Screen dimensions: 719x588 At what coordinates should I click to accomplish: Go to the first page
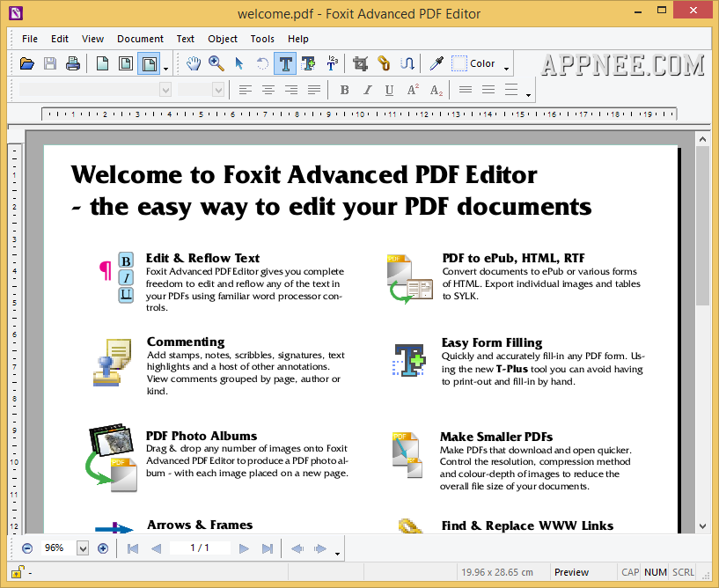click(133, 548)
